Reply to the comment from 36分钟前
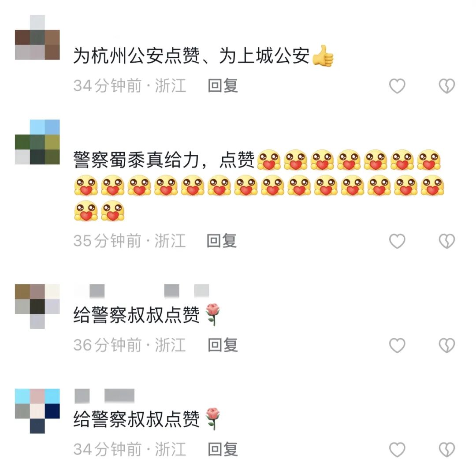 click(x=223, y=345)
